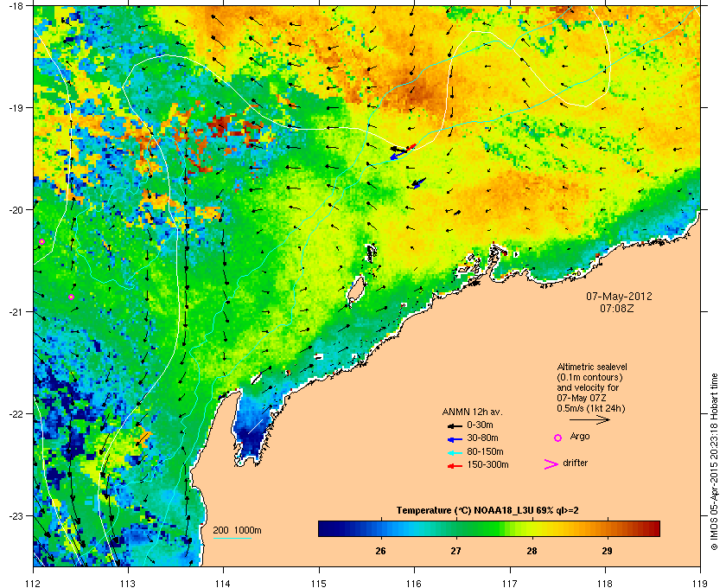Click the red-blue mooring arrows near 116E, -19.4
Image resolution: width=726 pixels, height=588 pixels.
tap(403, 151)
